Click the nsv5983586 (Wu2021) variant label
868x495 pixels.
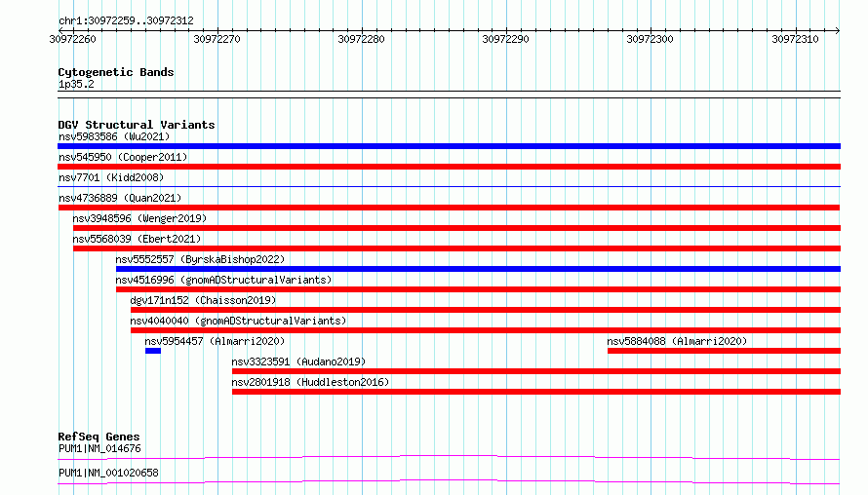114,136
